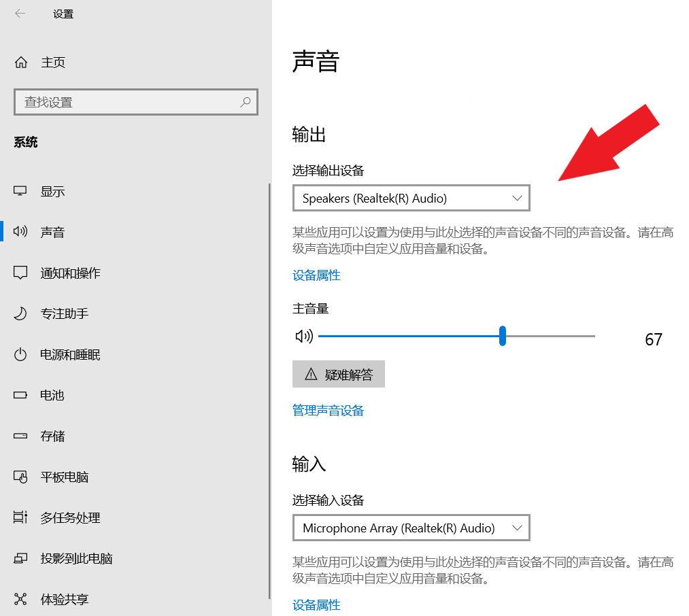This screenshot has width=689, height=616.
Task: Click the search magnifier icon
Action: tap(245, 103)
